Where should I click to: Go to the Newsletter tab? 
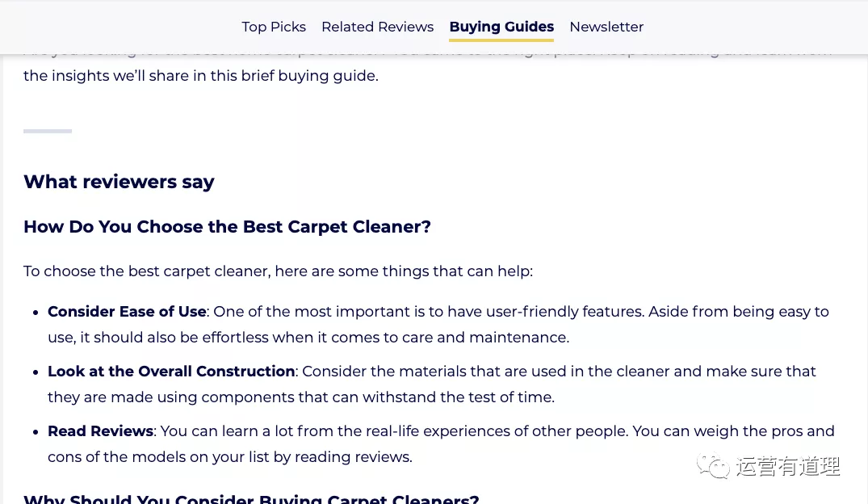click(606, 27)
